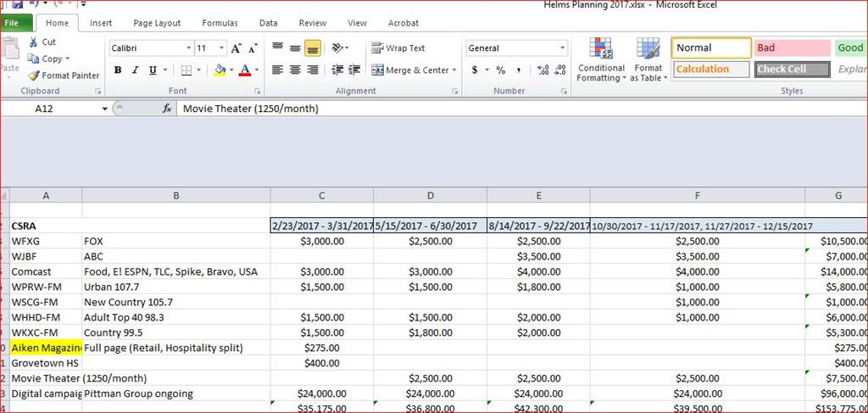Select column F header

[698, 195]
